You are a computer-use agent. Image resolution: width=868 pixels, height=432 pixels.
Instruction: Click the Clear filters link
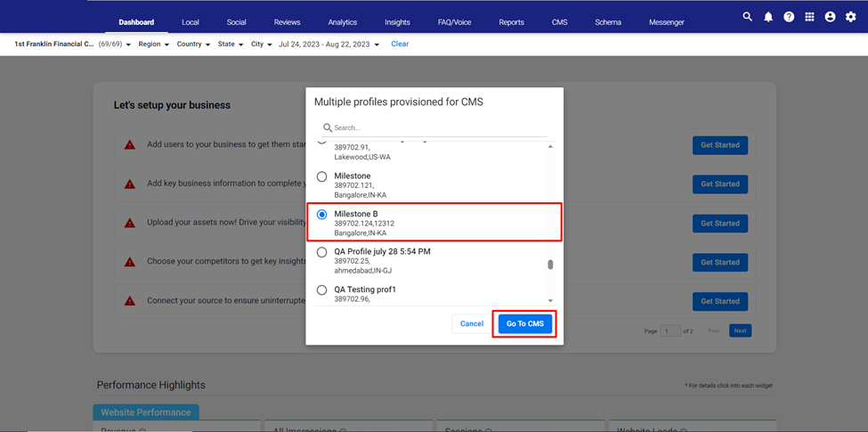tap(400, 44)
